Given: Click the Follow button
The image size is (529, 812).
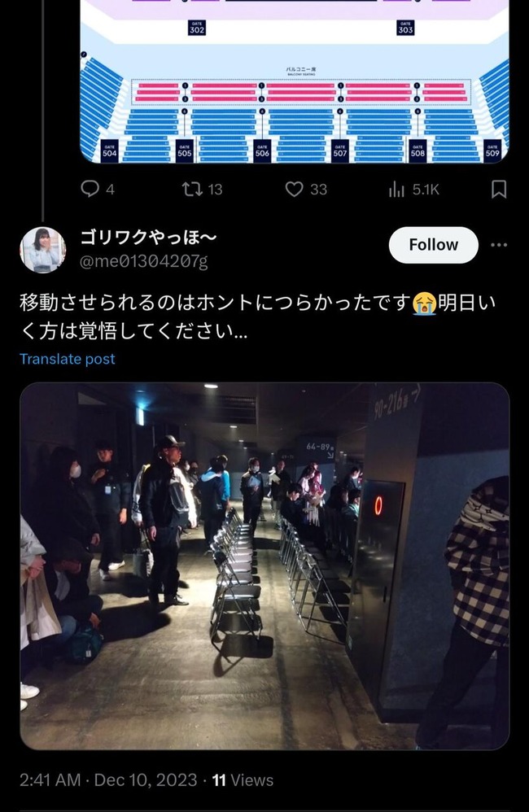Looking at the screenshot, I should (x=433, y=245).
